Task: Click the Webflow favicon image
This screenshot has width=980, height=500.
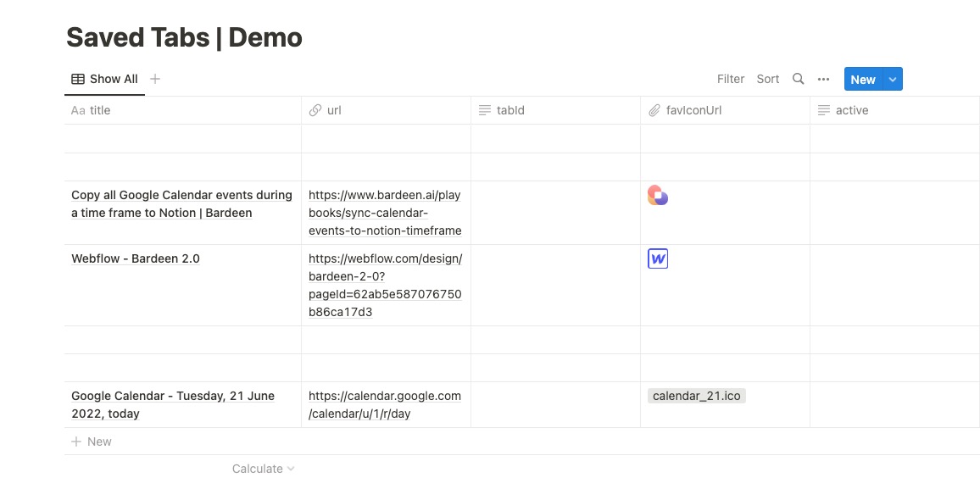Action: click(658, 258)
